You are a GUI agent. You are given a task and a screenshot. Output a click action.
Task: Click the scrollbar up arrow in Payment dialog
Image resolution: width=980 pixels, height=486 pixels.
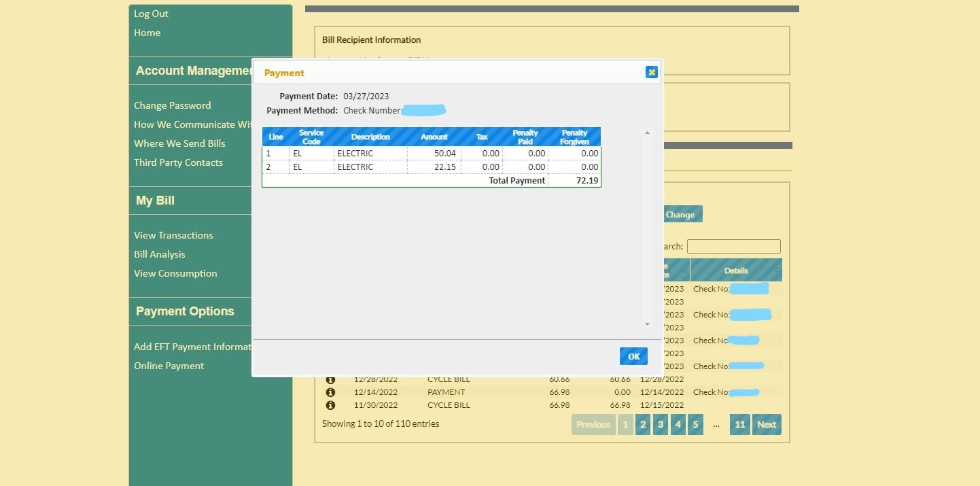[x=647, y=133]
